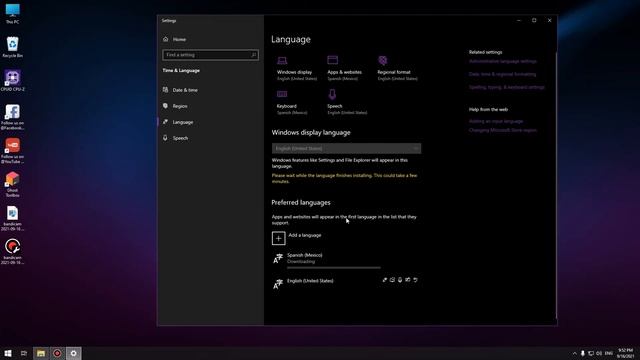
Task: Open the Speech settings page
Action: 176,138
